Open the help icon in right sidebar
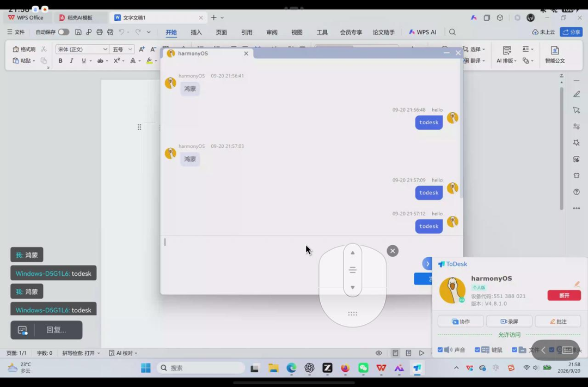 (577, 192)
